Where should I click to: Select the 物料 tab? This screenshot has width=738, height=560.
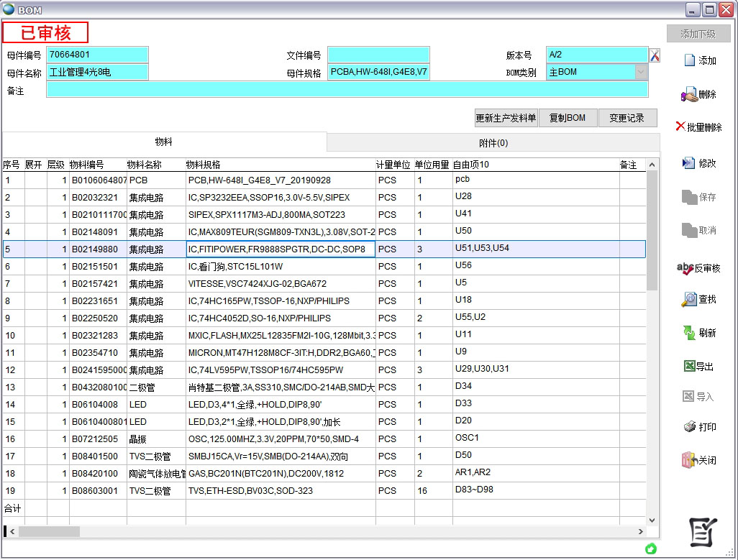164,142
